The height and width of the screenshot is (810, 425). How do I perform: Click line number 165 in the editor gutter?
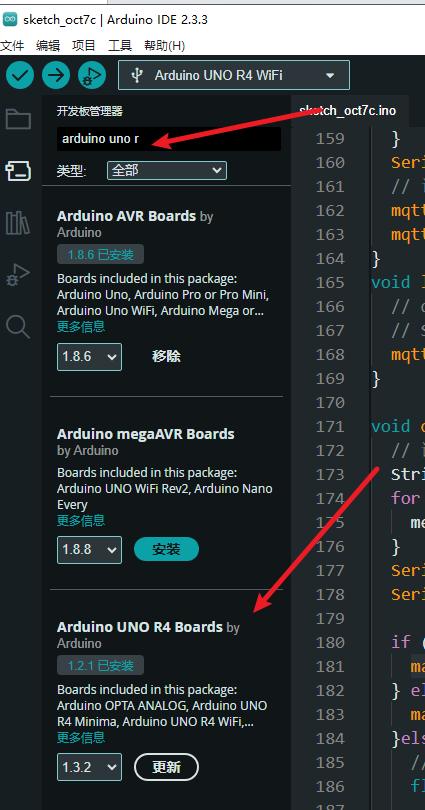point(330,283)
